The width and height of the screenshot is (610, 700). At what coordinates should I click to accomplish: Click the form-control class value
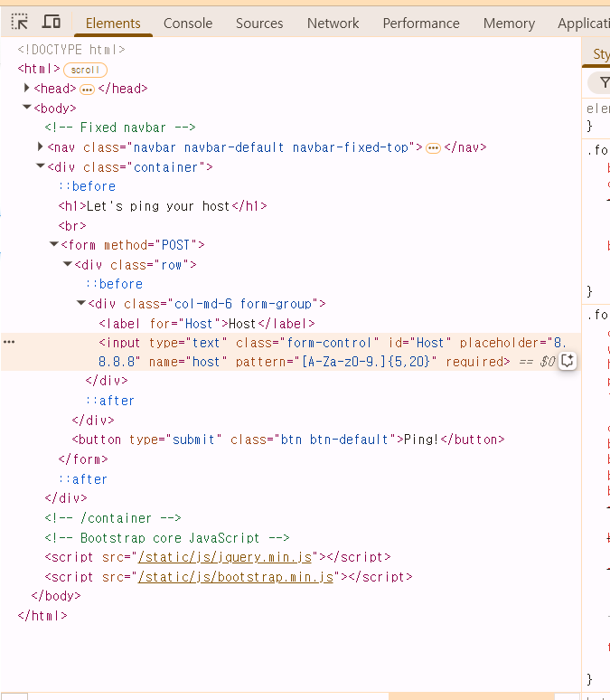click(329, 343)
